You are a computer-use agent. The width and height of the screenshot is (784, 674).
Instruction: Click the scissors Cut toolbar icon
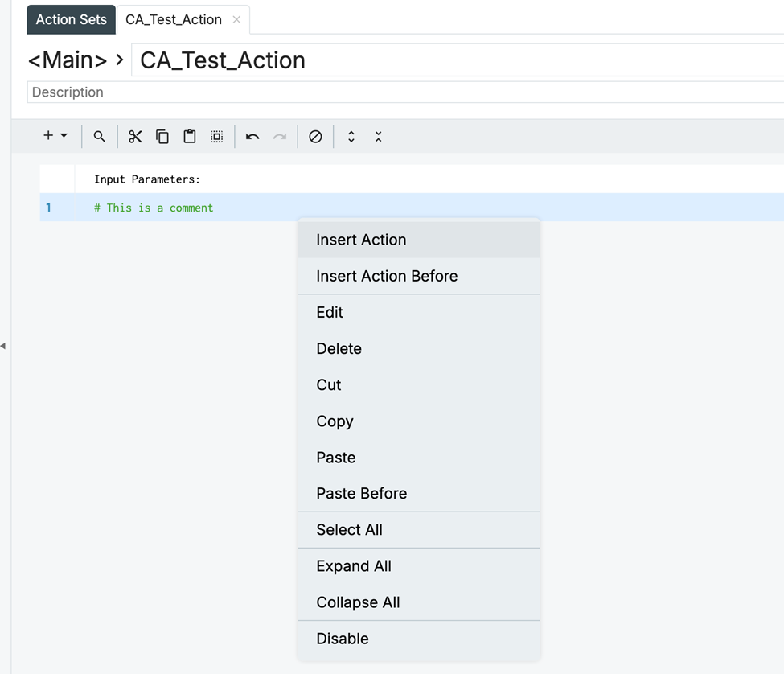(x=135, y=137)
